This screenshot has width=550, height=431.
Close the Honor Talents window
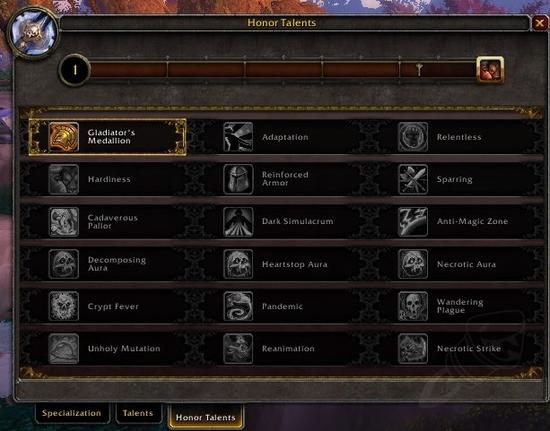[539, 23]
